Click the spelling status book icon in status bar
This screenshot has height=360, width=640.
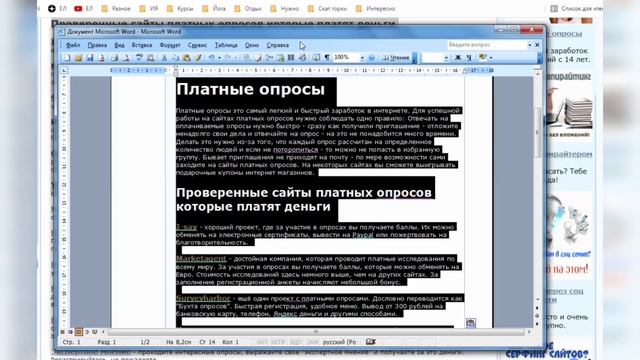click(371, 342)
